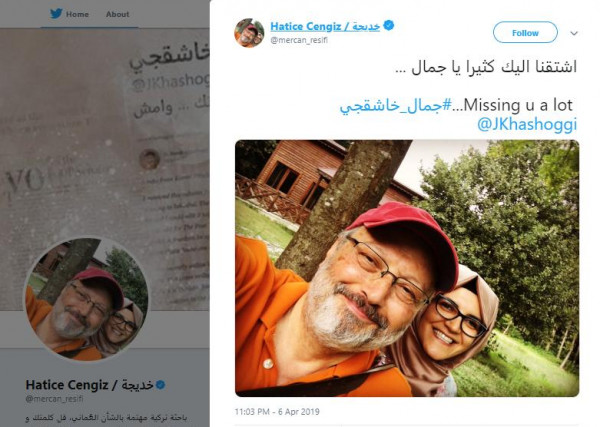Click the Arabic profile bio text
This screenshot has height=427, width=600.
[x=106, y=418]
